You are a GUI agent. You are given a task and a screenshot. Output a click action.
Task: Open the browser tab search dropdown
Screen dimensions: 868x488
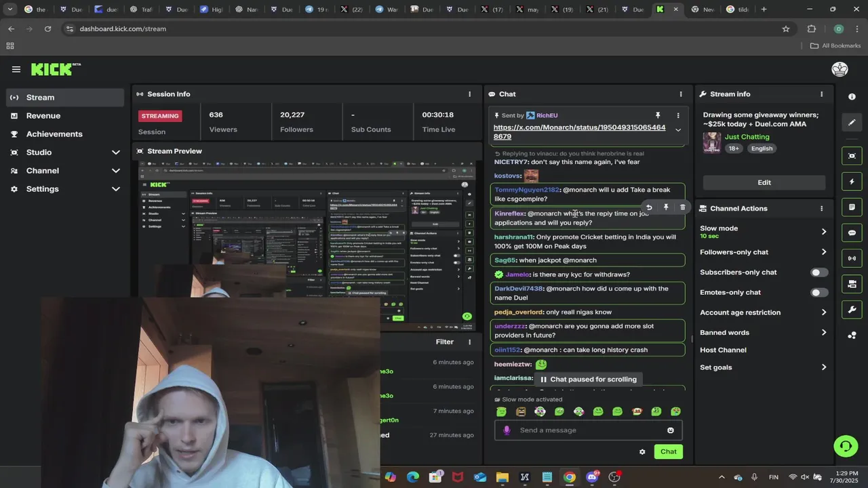[x=9, y=9]
